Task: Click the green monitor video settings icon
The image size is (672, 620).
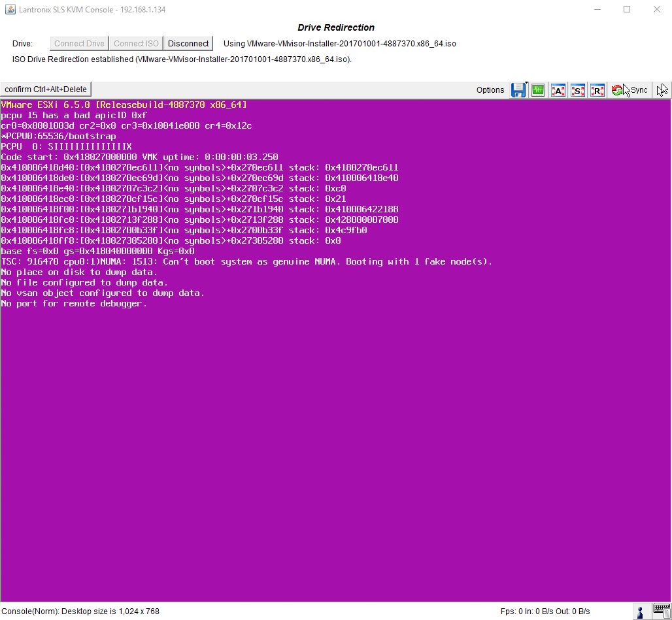Action: 538,90
